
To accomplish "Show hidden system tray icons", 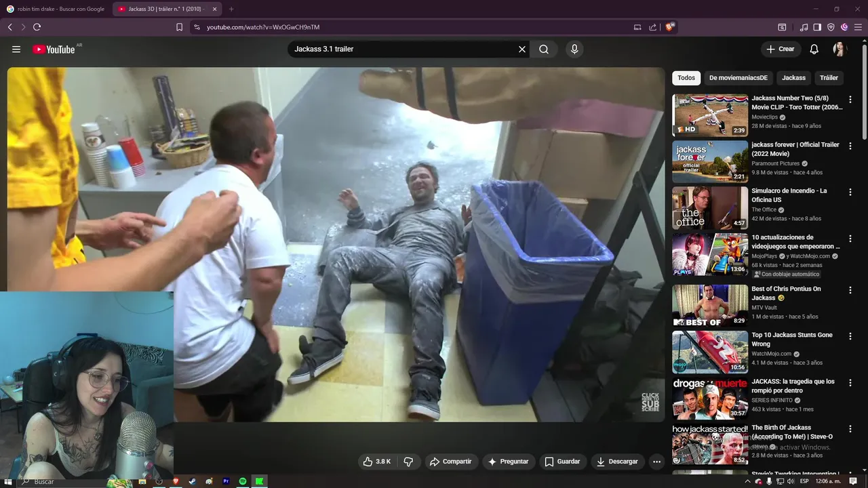I will pos(749,481).
